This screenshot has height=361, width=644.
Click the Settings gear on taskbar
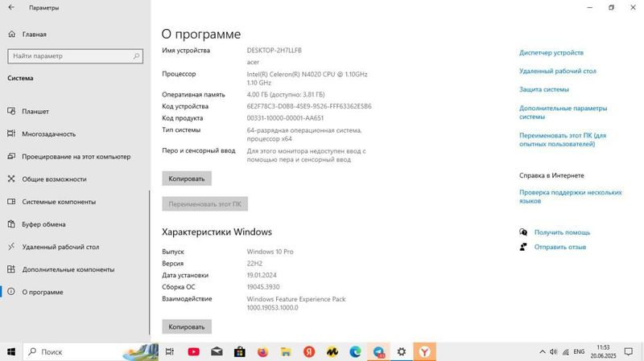pos(402,351)
